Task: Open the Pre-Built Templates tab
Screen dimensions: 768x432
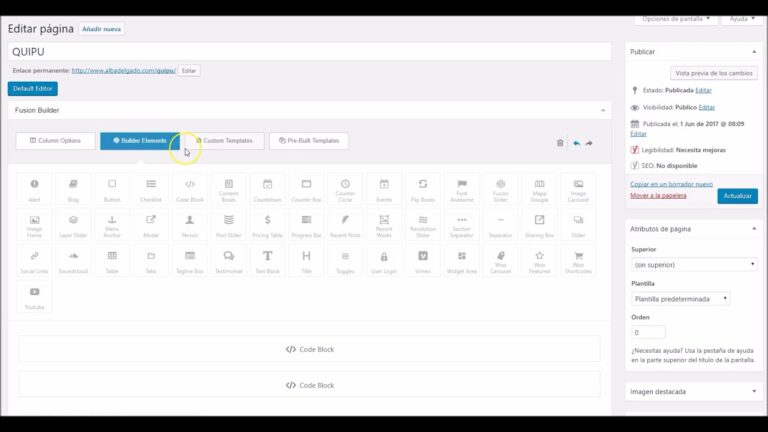Action: pyautogui.click(x=309, y=141)
